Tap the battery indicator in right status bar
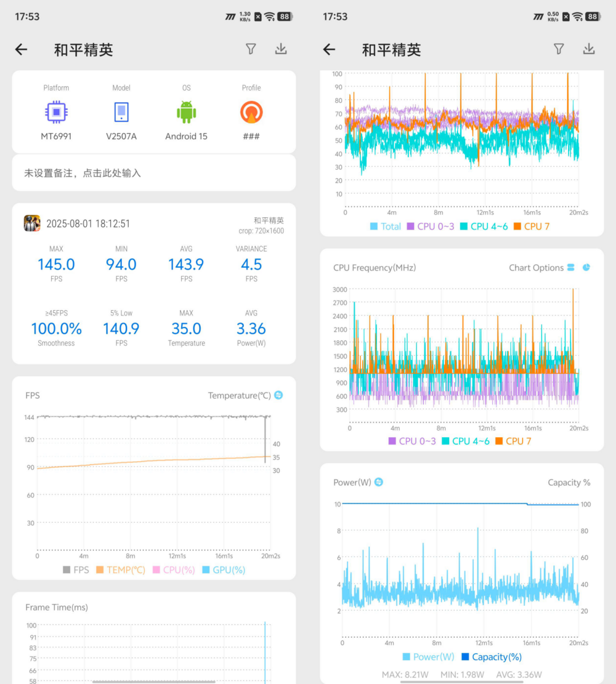The height and width of the screenshot is (684, 616). click(x=593, y=17)
